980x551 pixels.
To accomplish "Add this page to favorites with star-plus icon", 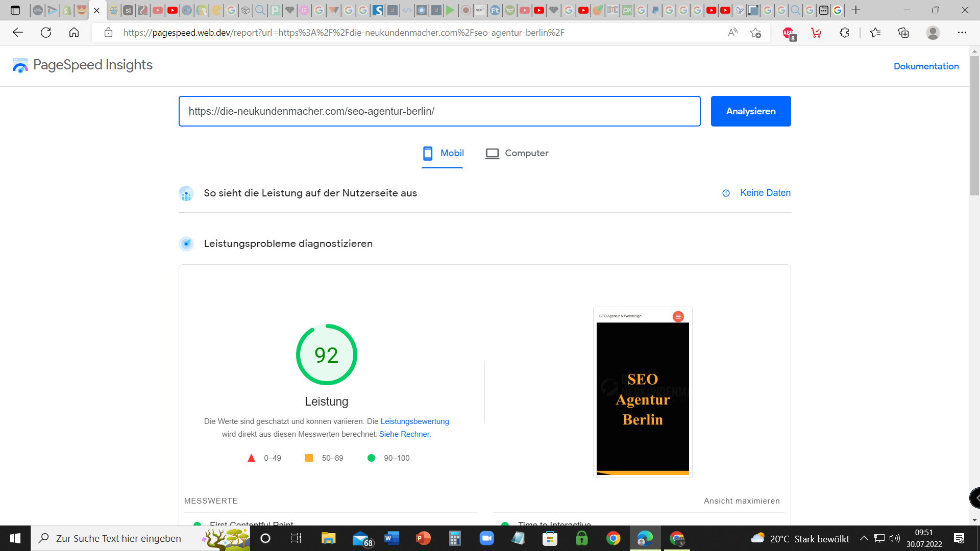I will pyautogui.click(x=756, y=33).
